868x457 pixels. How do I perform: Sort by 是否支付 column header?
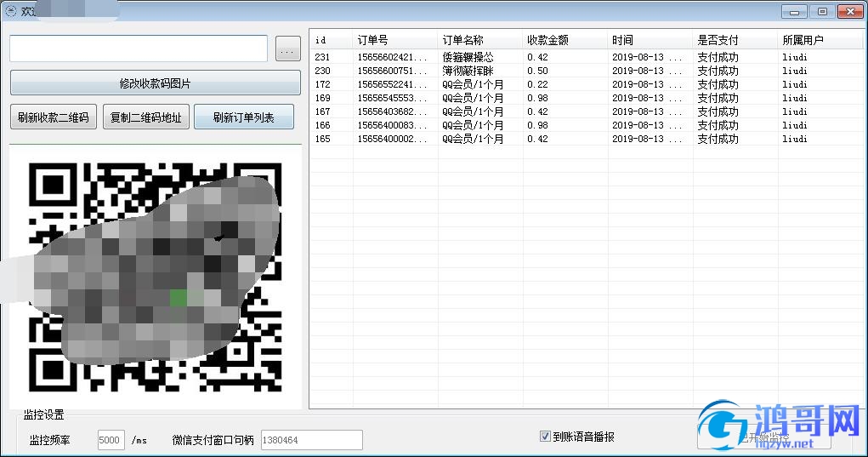pyautogui.click(x=735, y=40)
